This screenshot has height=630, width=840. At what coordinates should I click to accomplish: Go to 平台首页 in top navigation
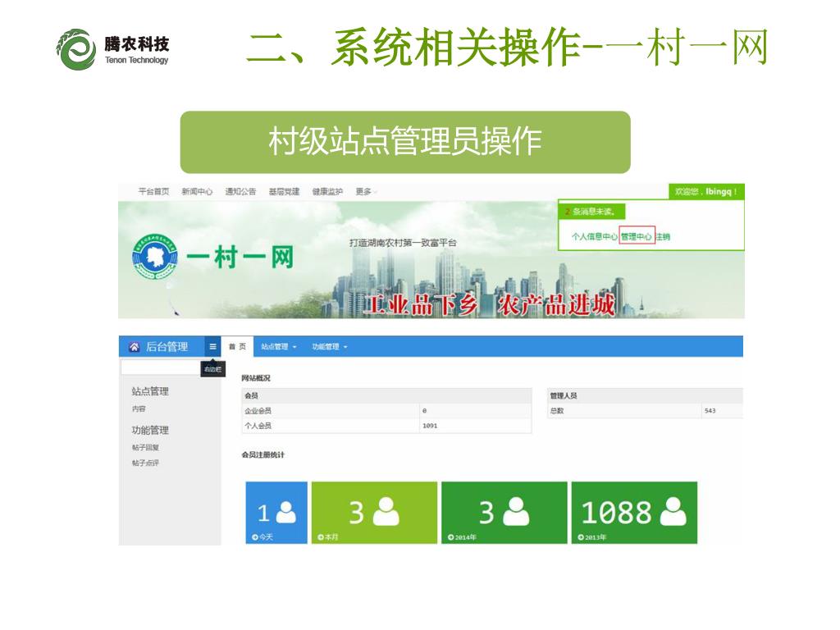pos(153,192)
